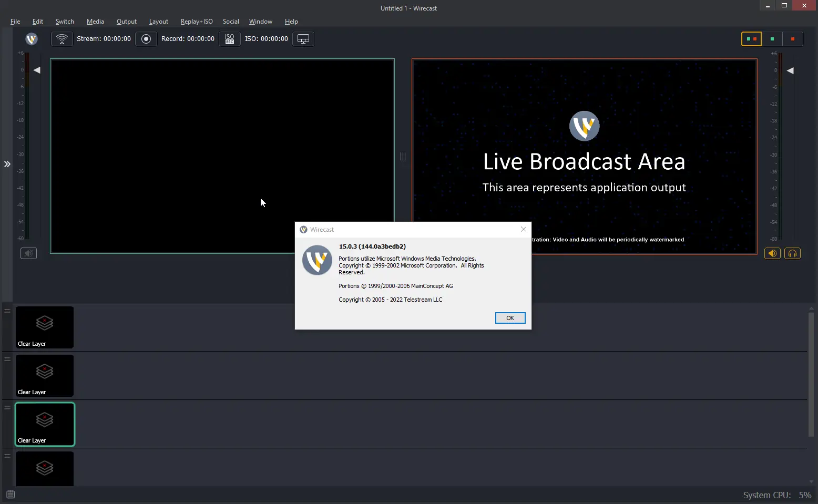The width and height of the screenshot is (818, 504).
Task: Click the right audio meter level triangle
Action: 790,70
